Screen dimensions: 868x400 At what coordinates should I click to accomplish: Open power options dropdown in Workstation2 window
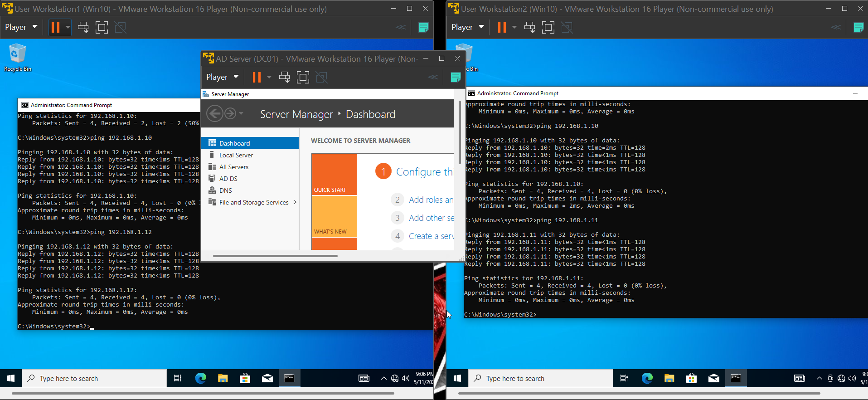[x=514, y=27]
